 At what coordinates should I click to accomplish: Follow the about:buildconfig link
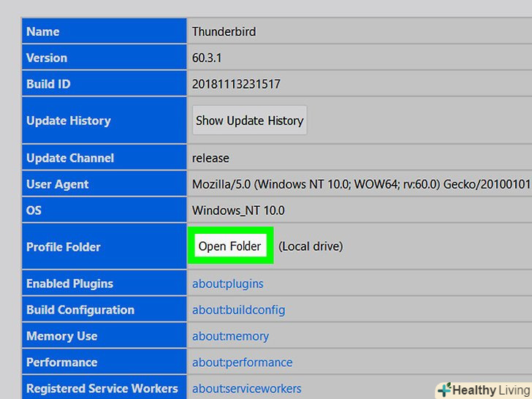[238, 310]
